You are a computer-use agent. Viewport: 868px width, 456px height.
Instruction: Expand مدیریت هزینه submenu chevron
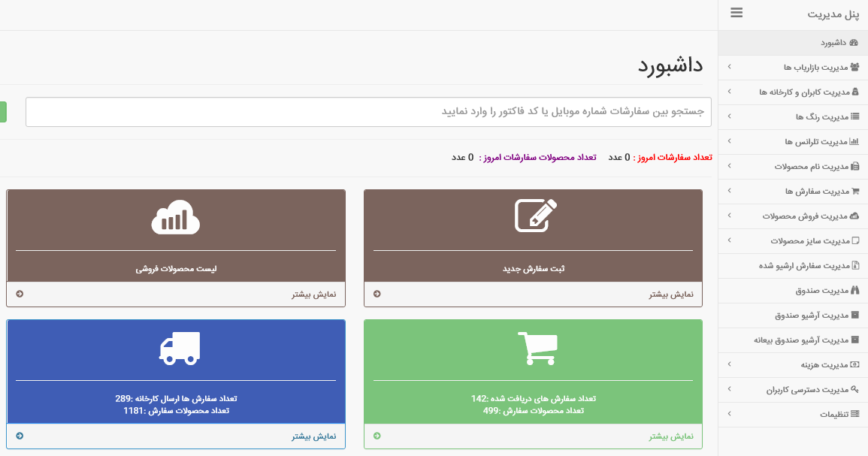point(729,365)
